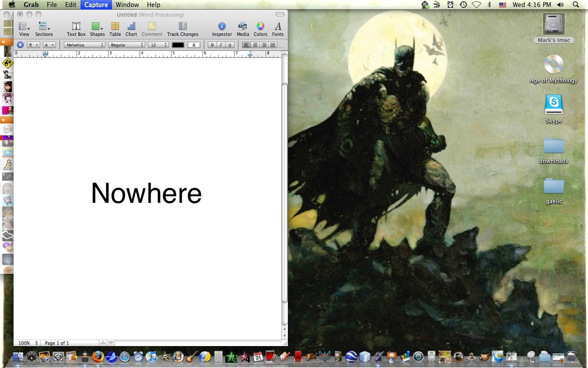Screen dimensions: 588x368
Task: Open the Finder icon in the Dock
Action: coord(18,357)
